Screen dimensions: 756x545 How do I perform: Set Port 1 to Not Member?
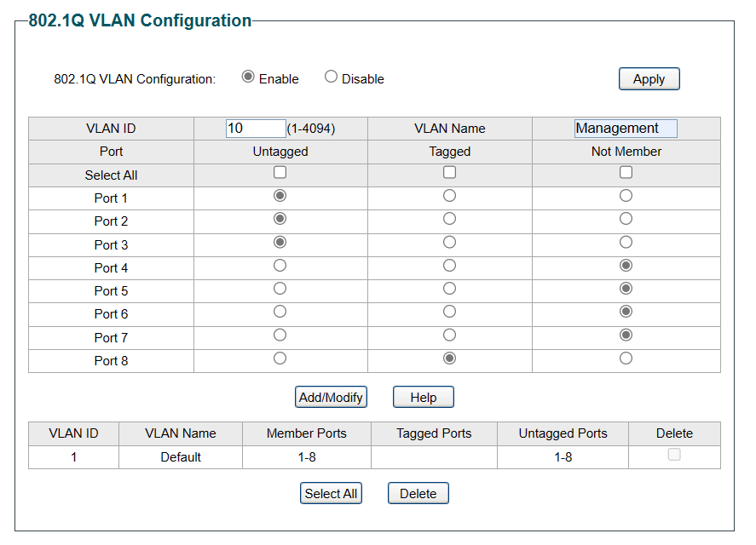[x=626, y=196]
